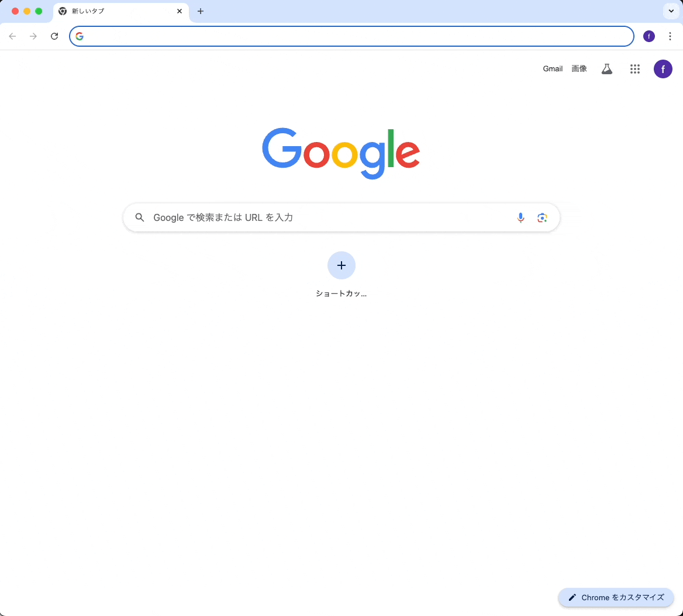This screenshot has height=616, width=683.
Task: Open Google Lens image search icon
Action: 542,217
